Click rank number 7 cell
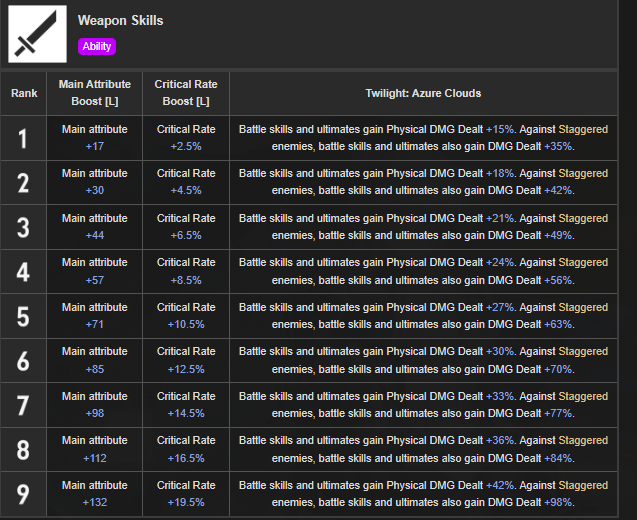The height and width of the screenshot is (520, 637). (x=24, y=405)
